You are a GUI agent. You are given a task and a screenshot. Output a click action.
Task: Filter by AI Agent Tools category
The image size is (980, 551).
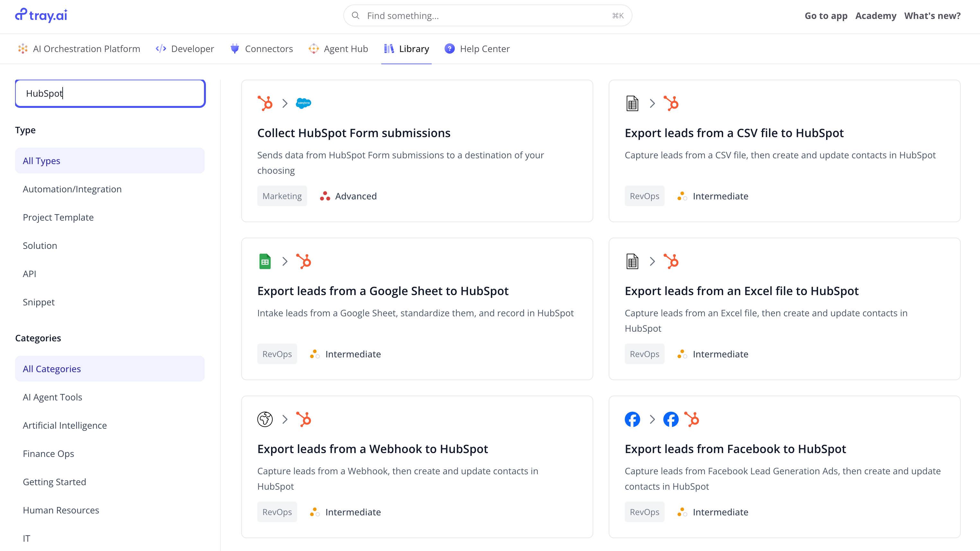tap(52, 397)
